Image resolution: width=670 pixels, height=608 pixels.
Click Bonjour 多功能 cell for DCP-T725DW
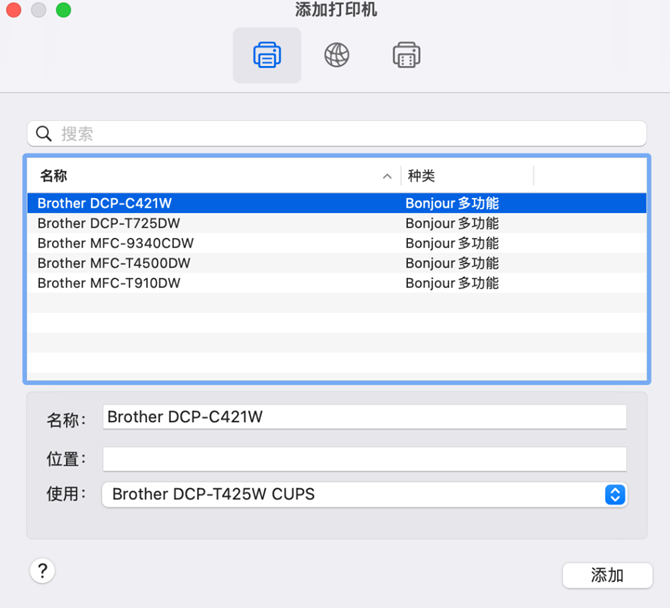coord(452,223)
